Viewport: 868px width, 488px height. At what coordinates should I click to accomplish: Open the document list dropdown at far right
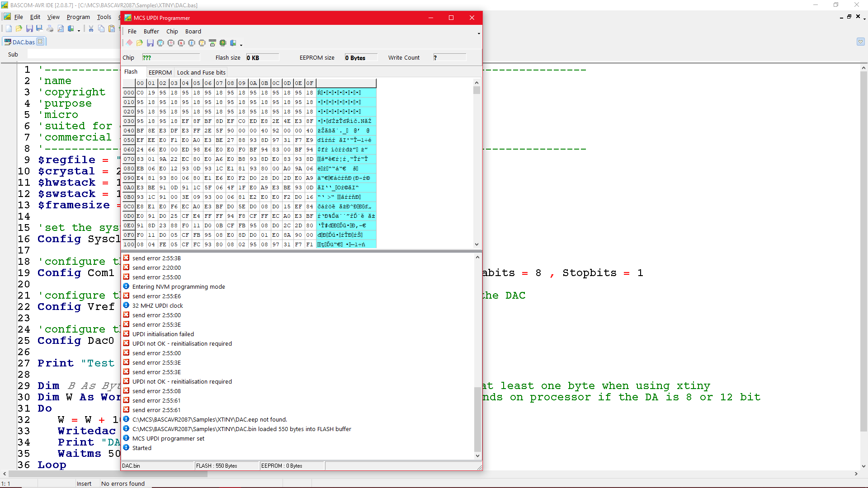tap(860, 42)
